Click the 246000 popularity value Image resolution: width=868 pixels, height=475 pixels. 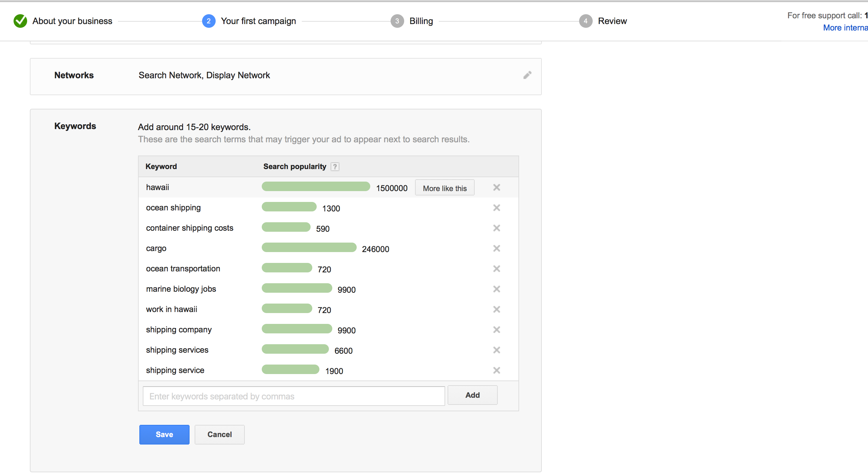click(x=375, y=249)
